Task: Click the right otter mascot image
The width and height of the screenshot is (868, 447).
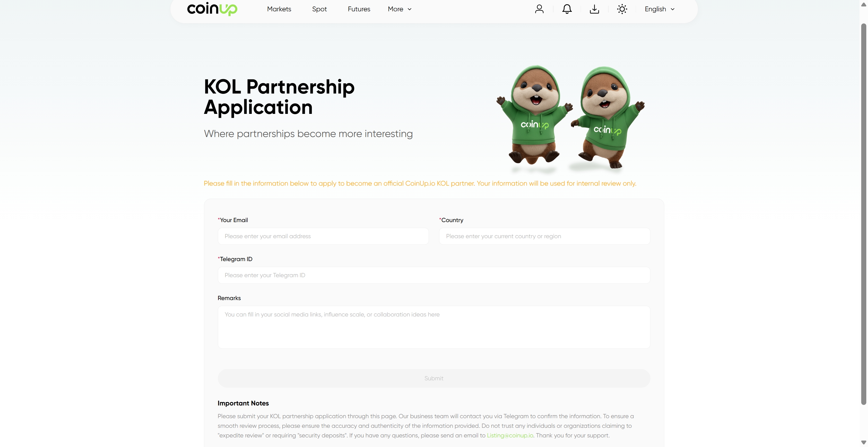Action: coord(608,117)
